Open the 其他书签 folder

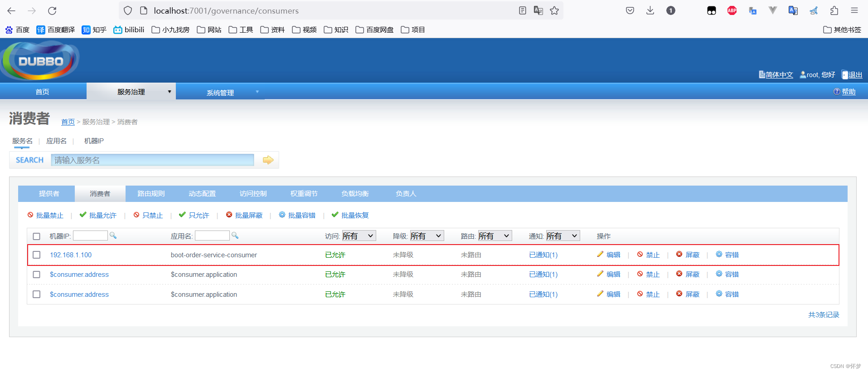click(842, 29)
